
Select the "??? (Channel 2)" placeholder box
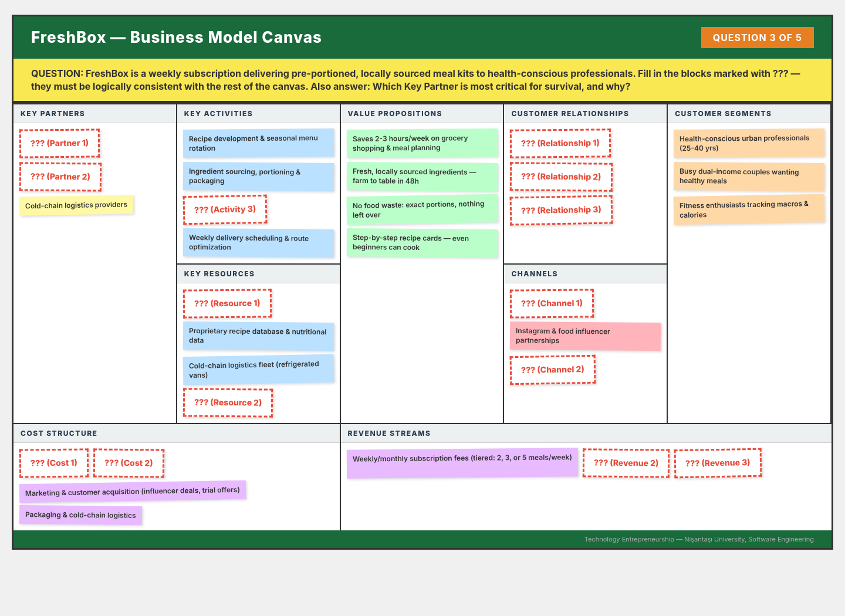pos(553,370)
